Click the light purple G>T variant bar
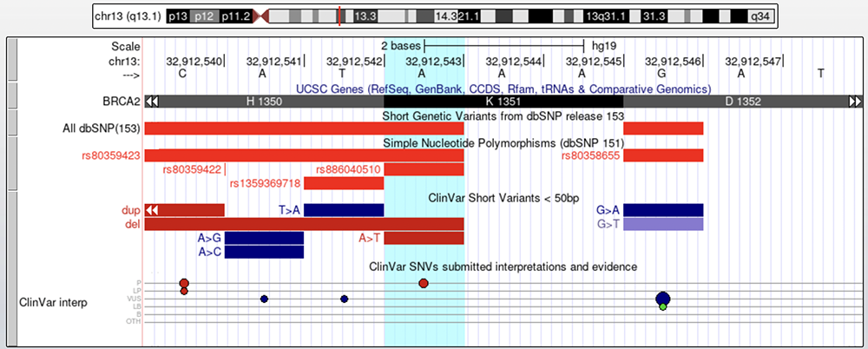This screenshot has width=868, height=349. pos(663,224)
